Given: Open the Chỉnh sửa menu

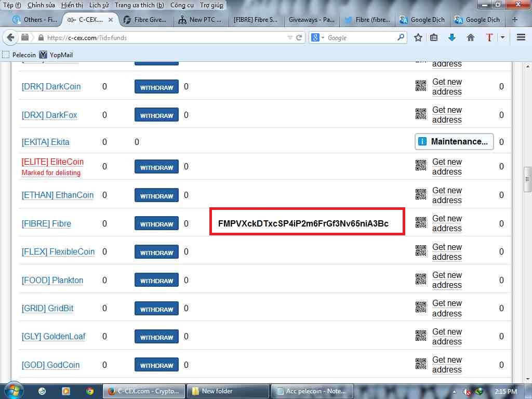Looking at the screenshot, I should [41, 5].
